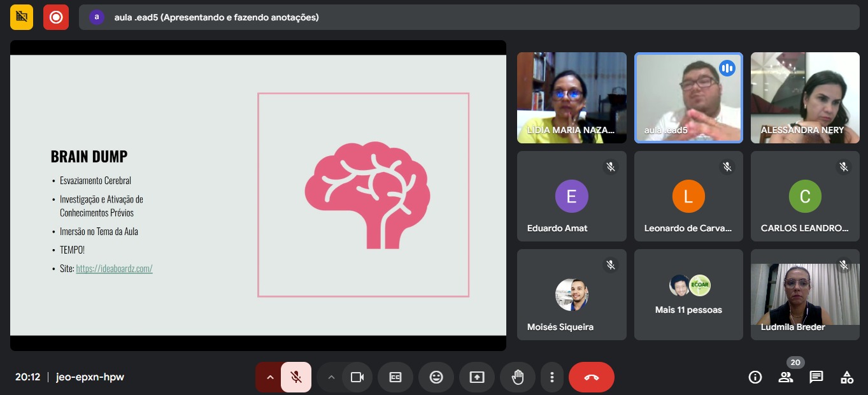
Task: Show the people participants panel
Action: click(x=786, y=377)
